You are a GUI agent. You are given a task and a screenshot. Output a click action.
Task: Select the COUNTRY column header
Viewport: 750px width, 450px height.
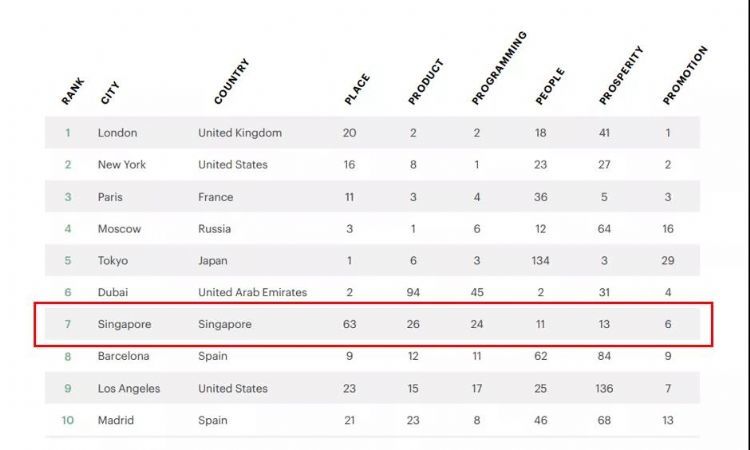[x=231, y=82]
